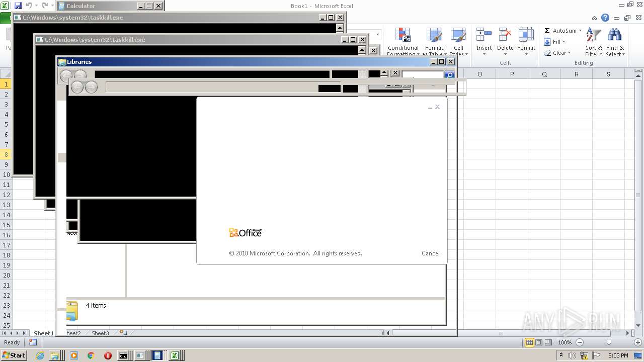644x362 pixels.
Task: Click the Clear eraser icon
Action: tap(547, 53)
